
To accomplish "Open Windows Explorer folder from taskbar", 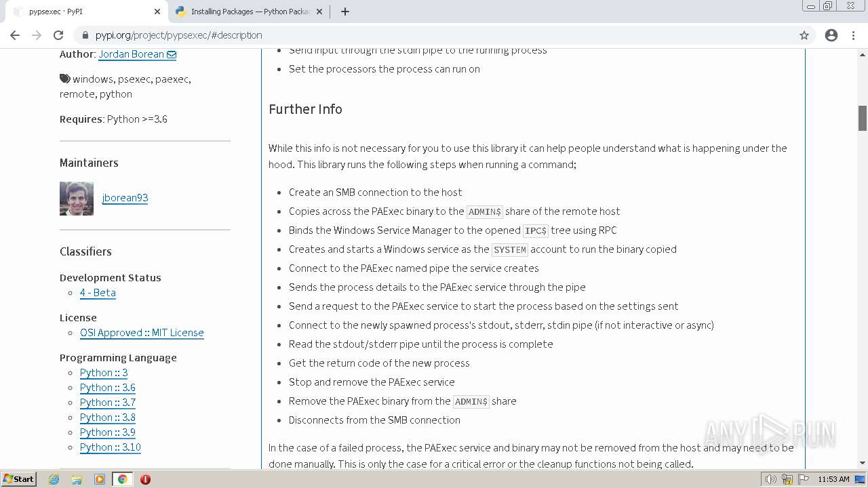I will pyautogui.click(x=77, y=479).
